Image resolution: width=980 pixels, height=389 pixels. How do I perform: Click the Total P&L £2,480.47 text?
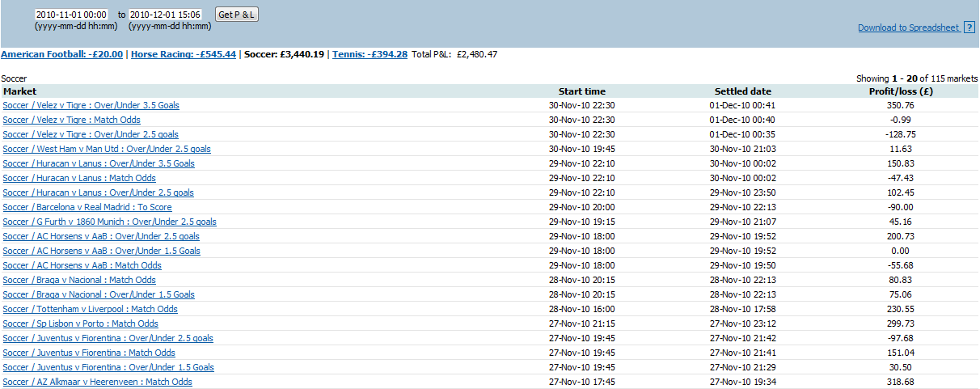(x=454, y=54)
